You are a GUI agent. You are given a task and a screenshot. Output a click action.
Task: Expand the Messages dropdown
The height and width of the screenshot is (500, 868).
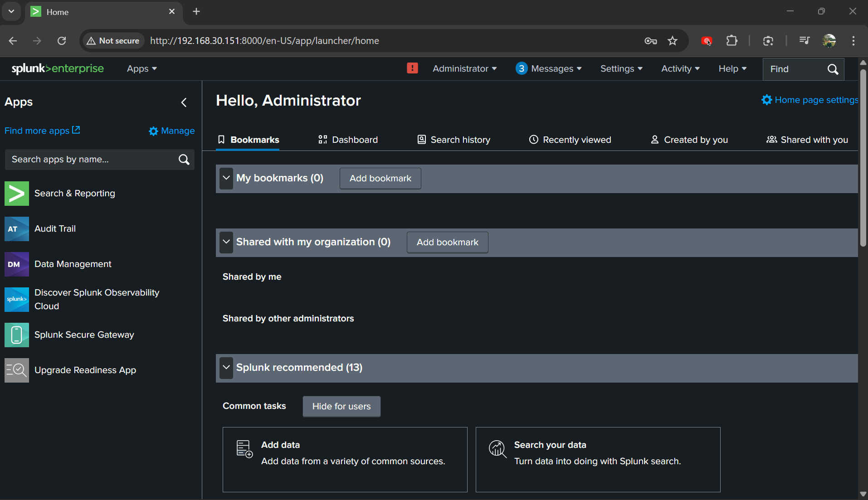click(x=549, y=68)
